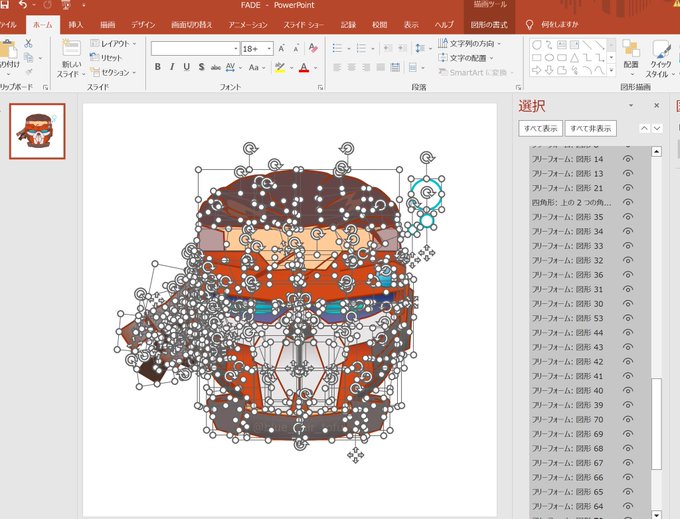Click the text highlight color pen
This screenshot has height=519, width=680.
[280, 67]
